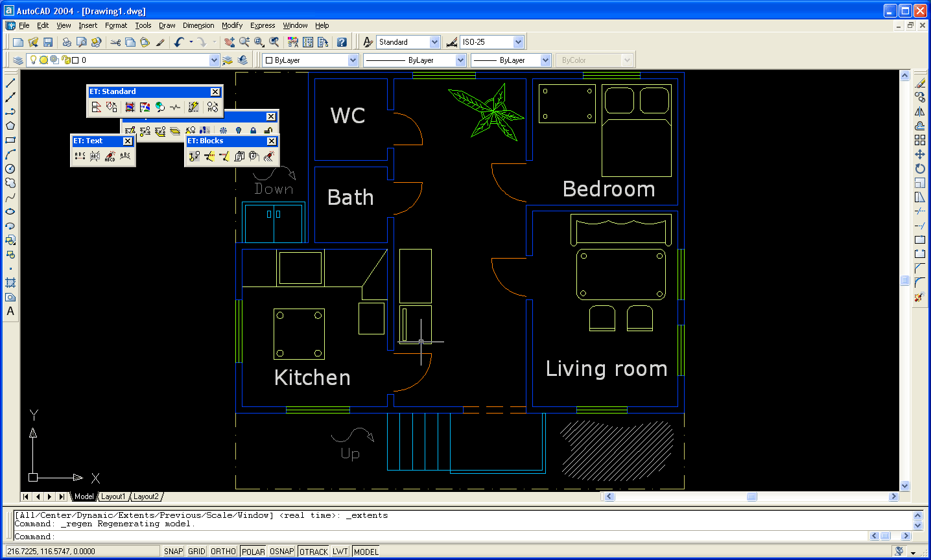This screenshot has height=560, width=931.
Task: Toggle MODEL space button in status bar
Action: click(366, 552)
